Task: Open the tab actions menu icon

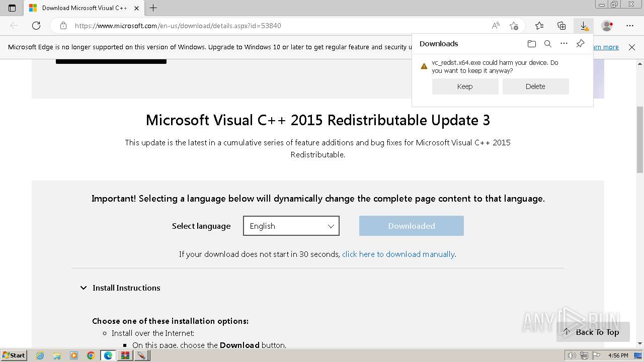Action: (12, 8)
